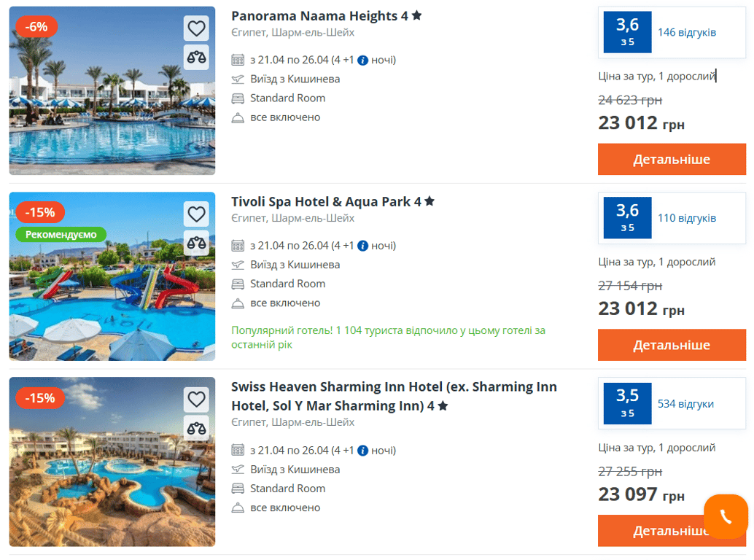
Task: Open details for Panorama Naama Heights tour
Action: point(671,160)
